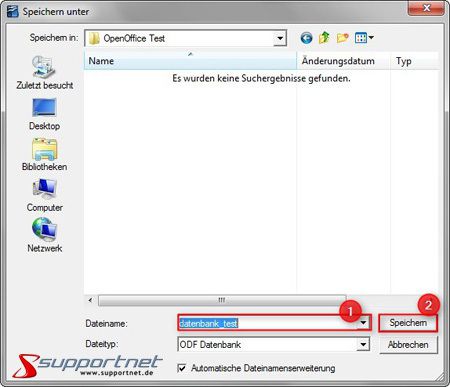This screenshot has width=450, height=387.
Task: Click the Speichern unter title bar icon
Action: pos(12,11)
